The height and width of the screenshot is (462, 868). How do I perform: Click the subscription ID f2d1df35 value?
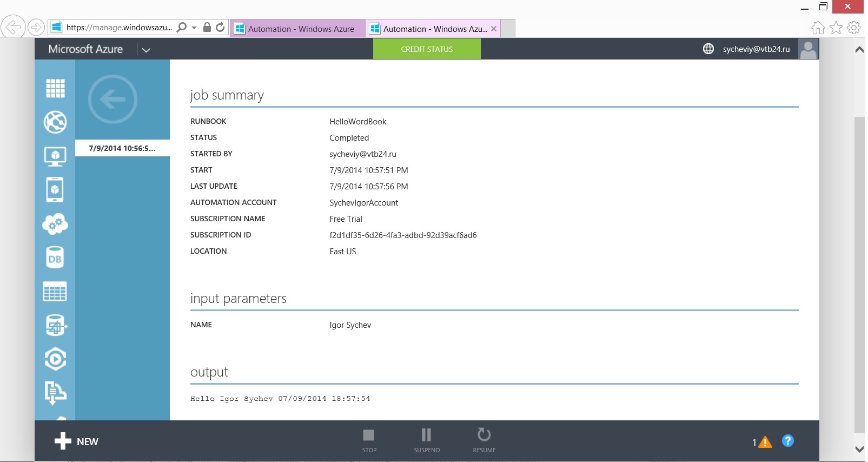coord(403,235)
